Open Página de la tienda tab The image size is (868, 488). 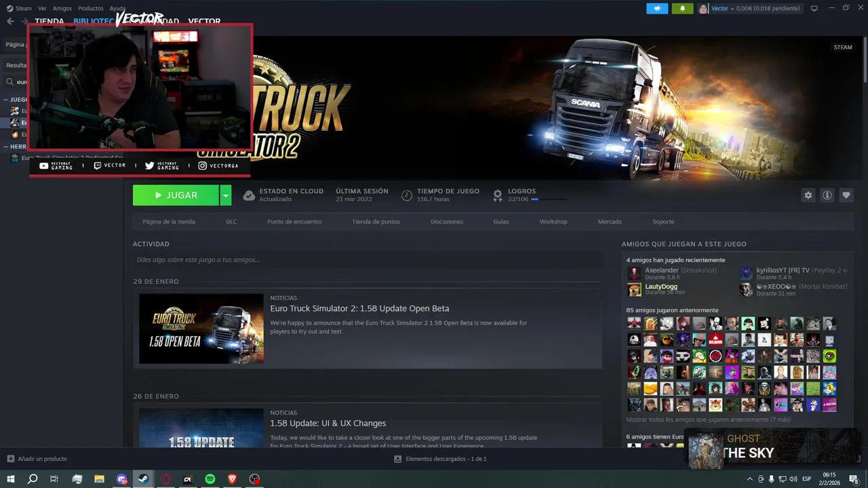[169, 222]
